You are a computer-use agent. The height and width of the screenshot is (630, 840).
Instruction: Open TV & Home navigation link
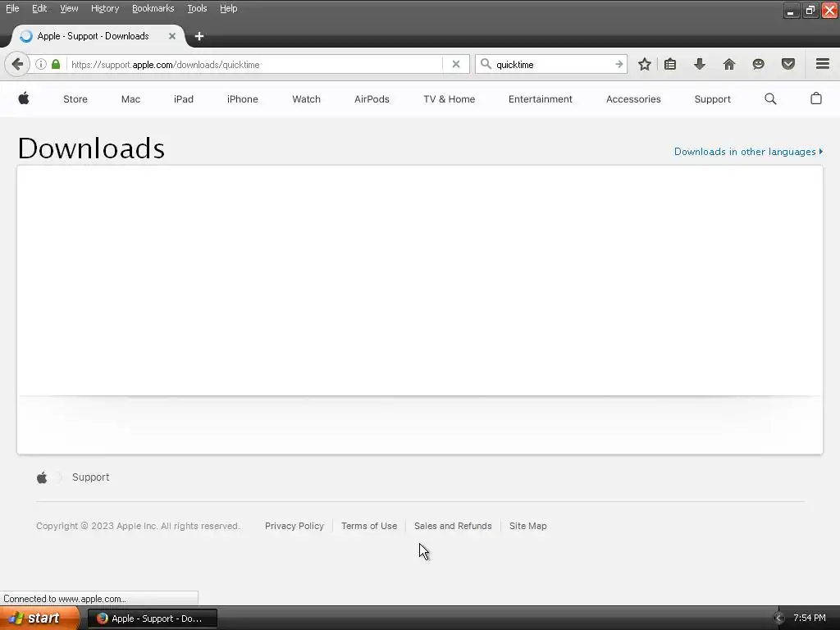click(x=450, y=99)
